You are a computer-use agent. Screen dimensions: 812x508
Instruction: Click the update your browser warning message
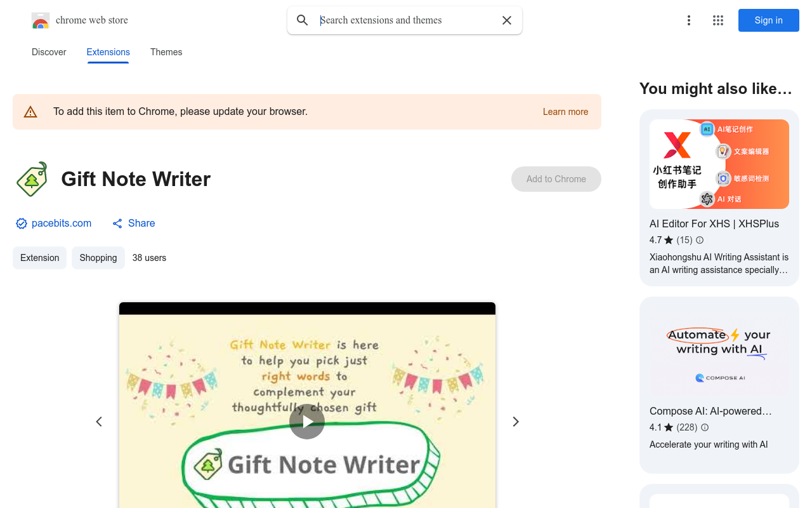click(x=180, y=112)
